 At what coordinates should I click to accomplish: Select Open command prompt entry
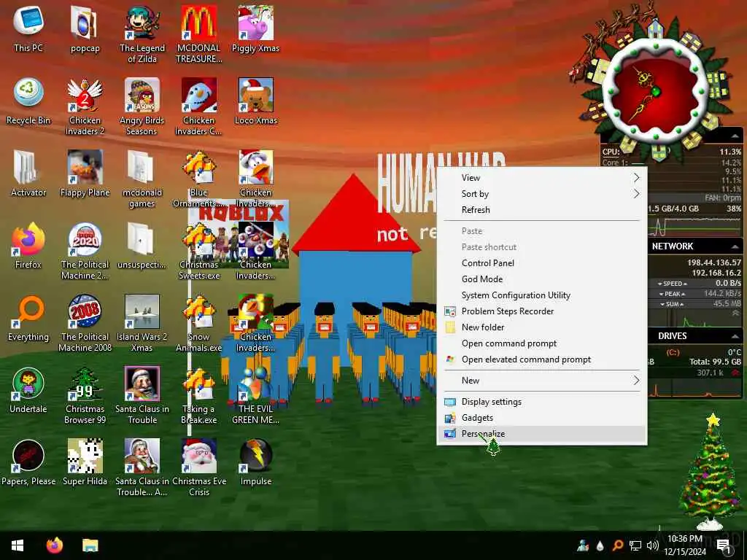[542, 343]
